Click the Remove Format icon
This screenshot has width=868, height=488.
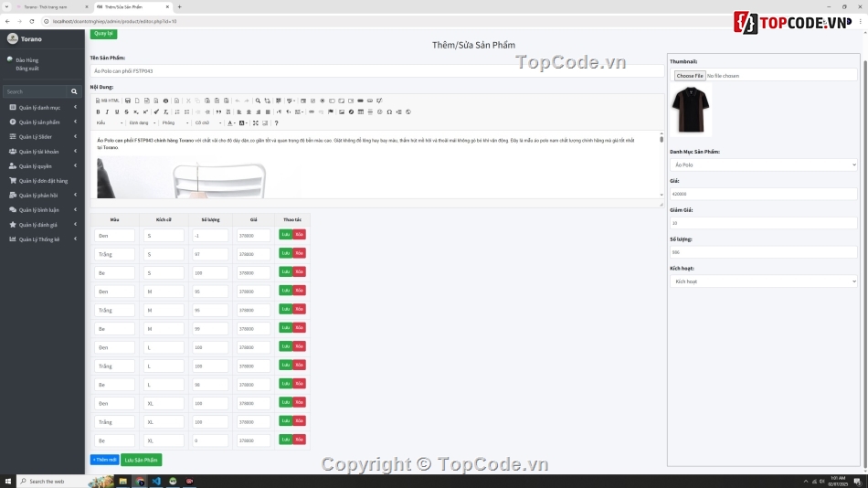(x=166, y=111)
